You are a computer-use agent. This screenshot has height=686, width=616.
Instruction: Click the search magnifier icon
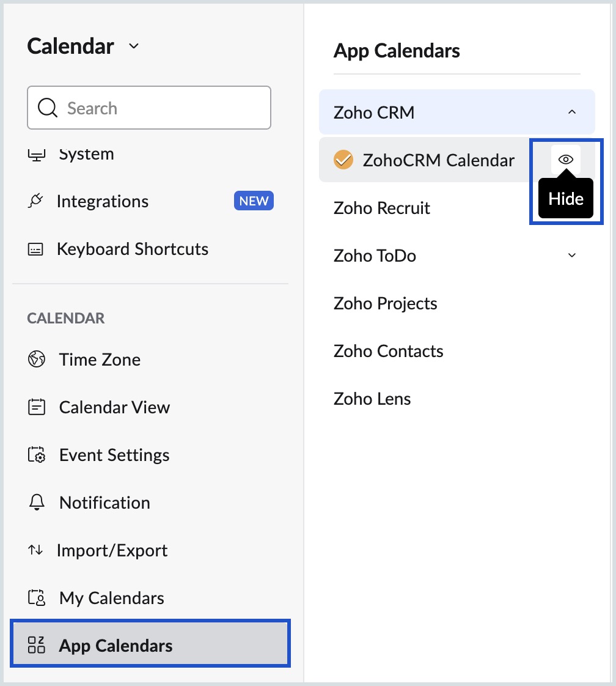click(x=48, y=108)
